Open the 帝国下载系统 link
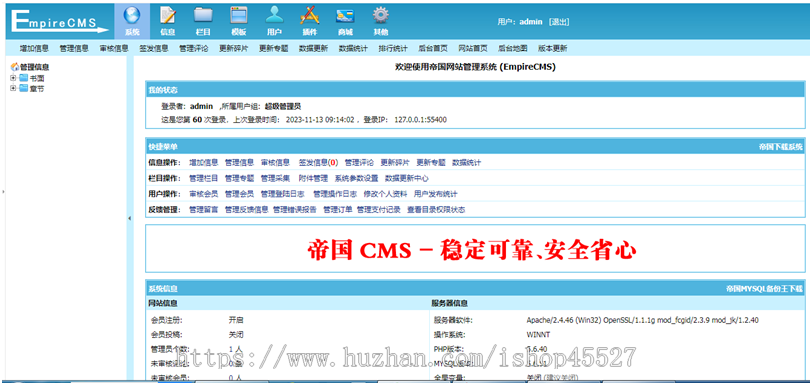812x385 pixels. 781,147
